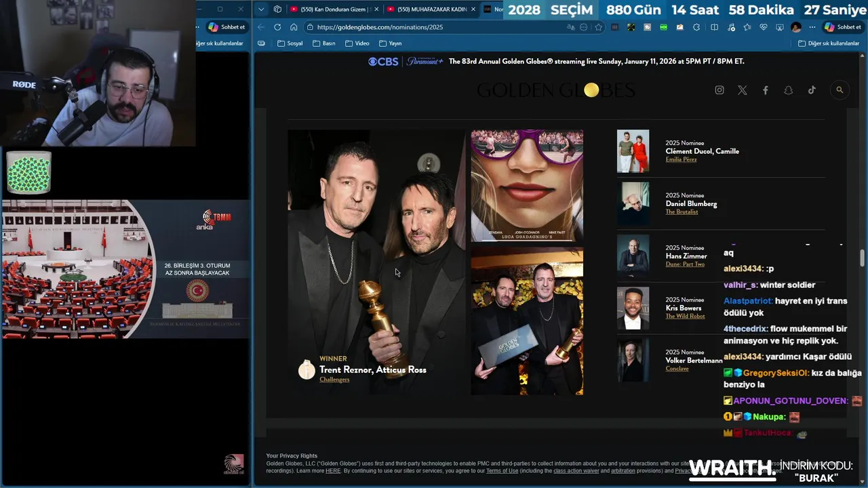Click the user profile avatar in toolbar
The width and height of the screenshot is (868, 488).
tap(796, 27)
